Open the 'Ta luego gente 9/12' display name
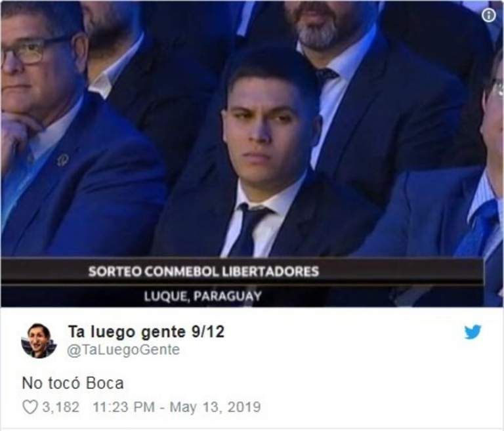 (146, 332)
